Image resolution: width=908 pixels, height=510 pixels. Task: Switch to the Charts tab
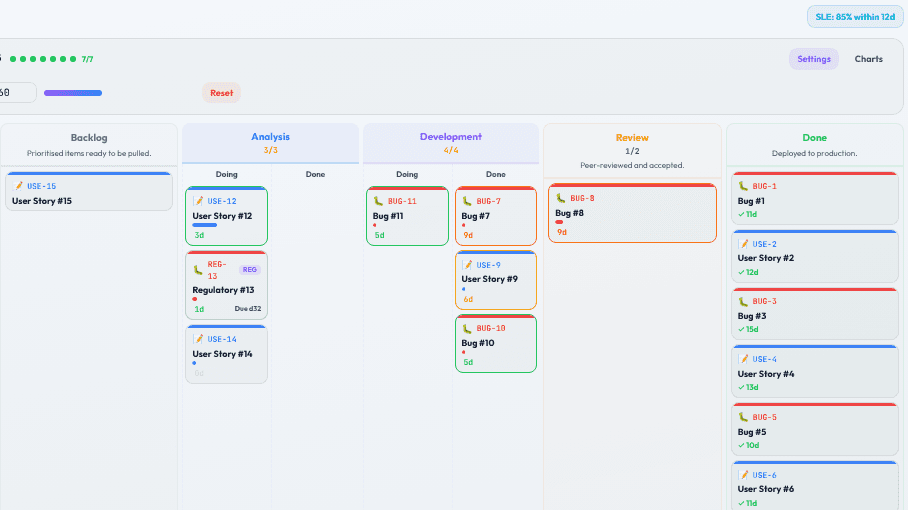click(x=869, y=59)
